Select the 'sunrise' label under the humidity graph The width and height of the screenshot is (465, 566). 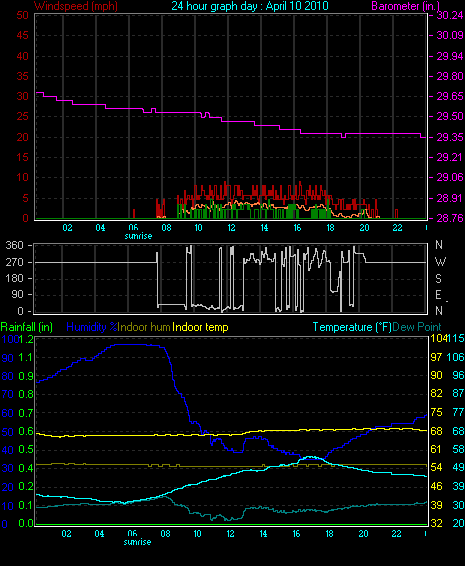click(x=137, y=542)
